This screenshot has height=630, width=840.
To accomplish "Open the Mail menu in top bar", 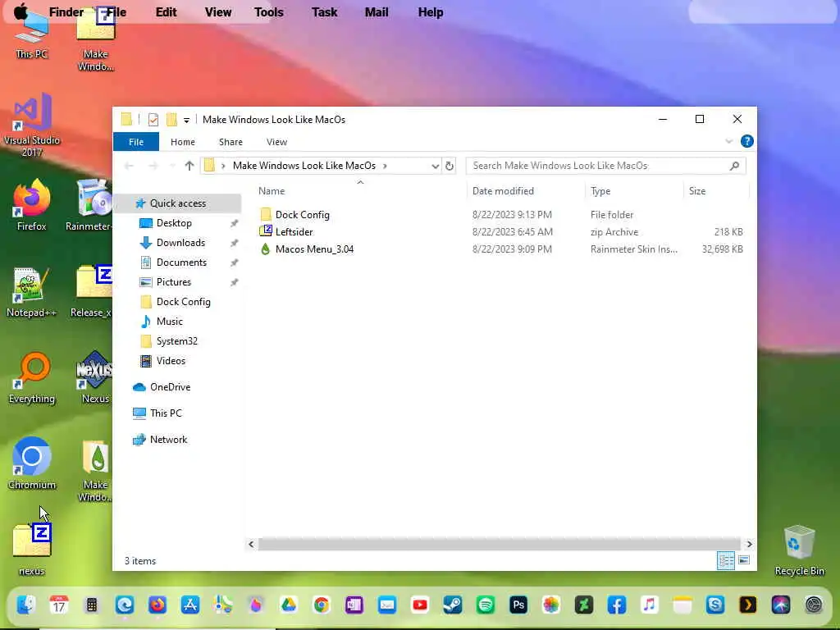I will [376, 11].
